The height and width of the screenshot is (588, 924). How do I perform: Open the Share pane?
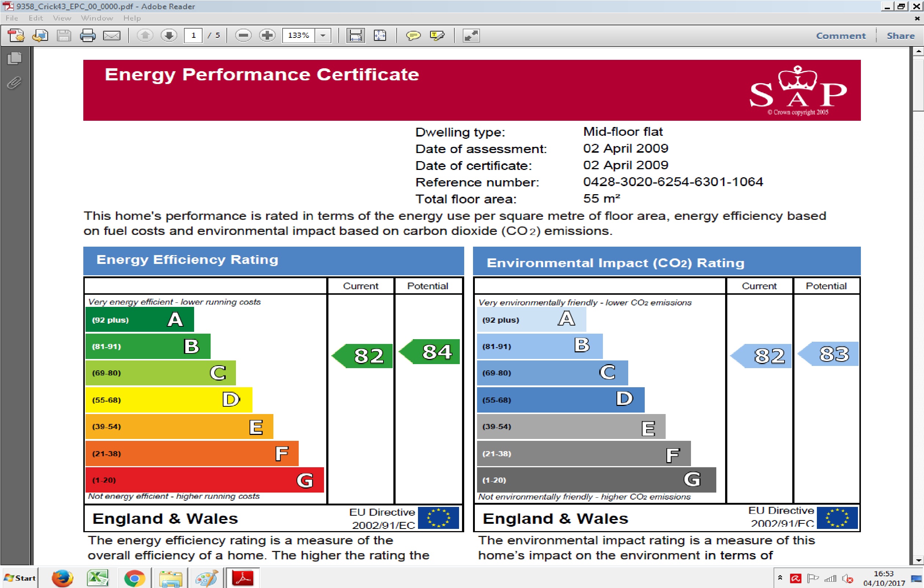coord(901,36)
